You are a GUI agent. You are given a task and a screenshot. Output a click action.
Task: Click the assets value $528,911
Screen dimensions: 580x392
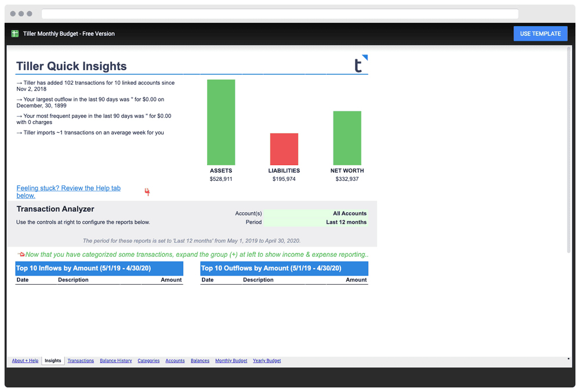click(221, 179)
